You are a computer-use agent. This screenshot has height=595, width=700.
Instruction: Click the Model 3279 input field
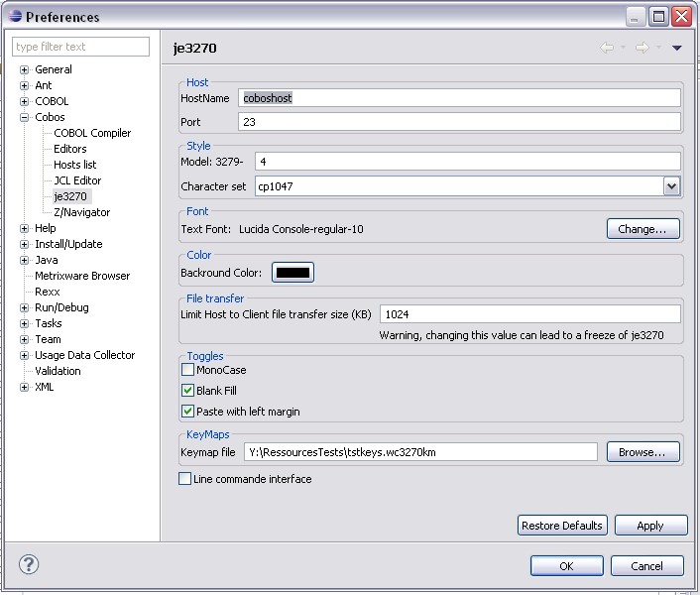(x=467, y=162)
